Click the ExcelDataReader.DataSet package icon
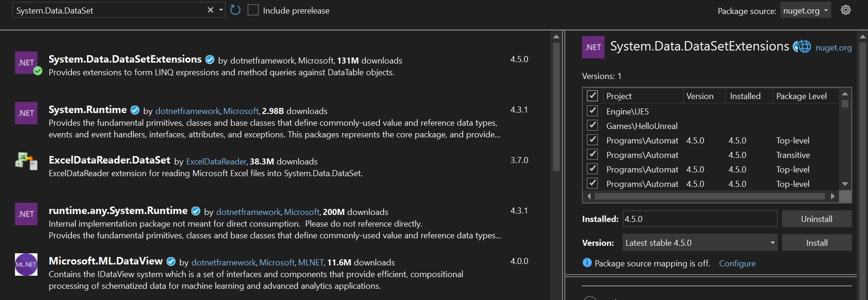The image size is (868, 300). tap(26, 161)
